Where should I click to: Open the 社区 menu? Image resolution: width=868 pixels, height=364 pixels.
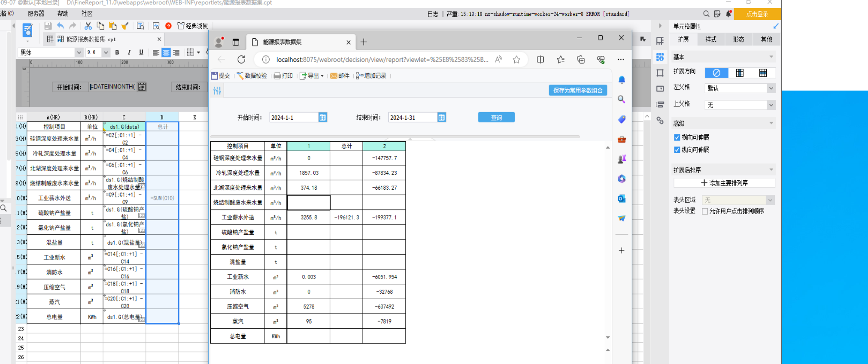pyautogui.click(x=87, y=14)
